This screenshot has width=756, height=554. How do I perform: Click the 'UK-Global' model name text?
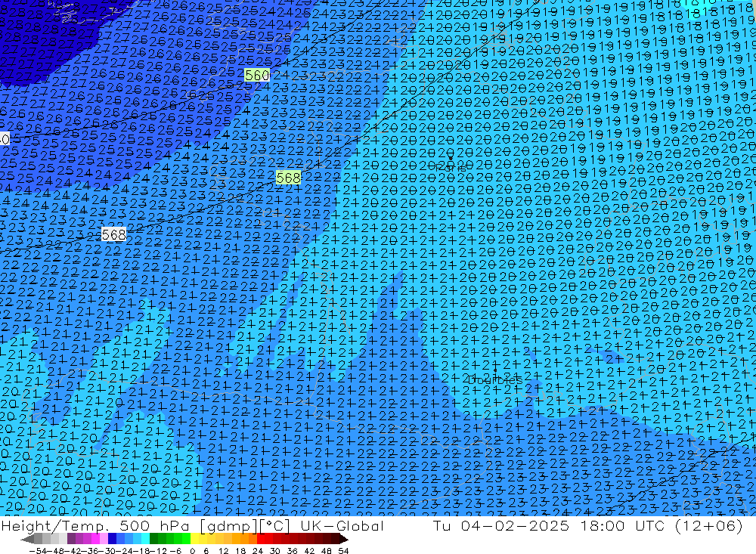click(342, 525)
